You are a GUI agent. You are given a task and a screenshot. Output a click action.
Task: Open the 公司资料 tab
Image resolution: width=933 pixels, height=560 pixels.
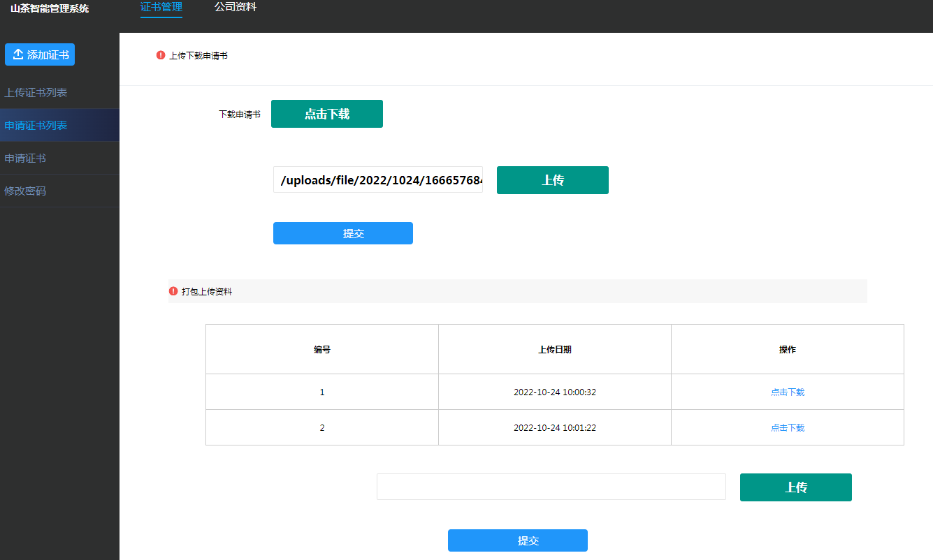click(x=235, y=8)
